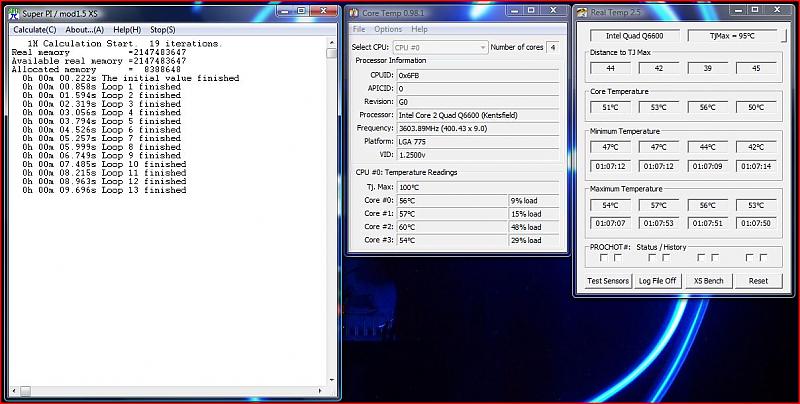Maximize the Real Temp window
Screen dimensions: 800x404
click(755, 10)
